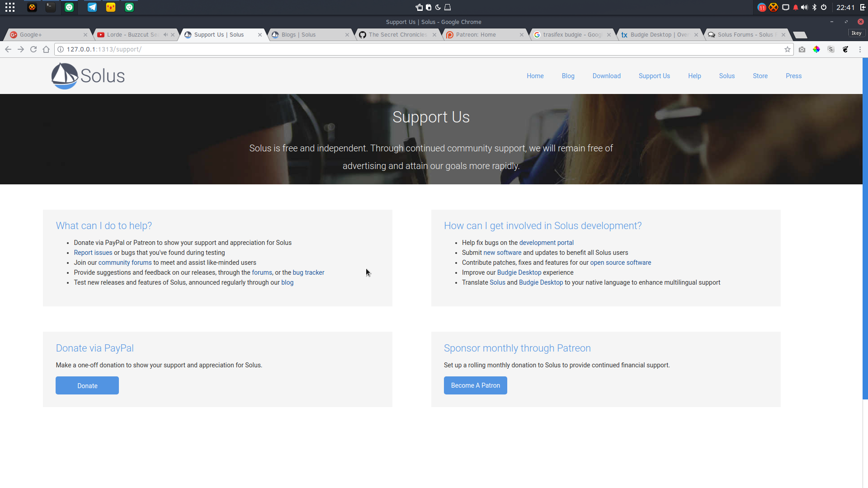
Task: Open the volume control in system tray
Action: [804, 7]
